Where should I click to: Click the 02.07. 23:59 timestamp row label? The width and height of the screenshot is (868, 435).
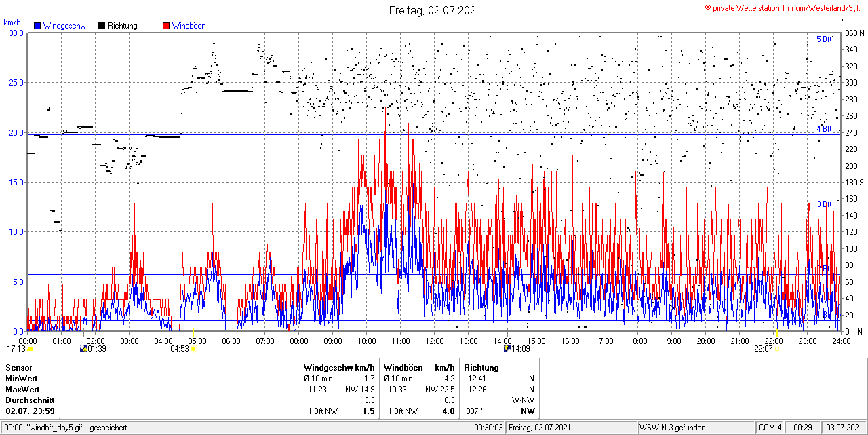(x=30, y=411)
